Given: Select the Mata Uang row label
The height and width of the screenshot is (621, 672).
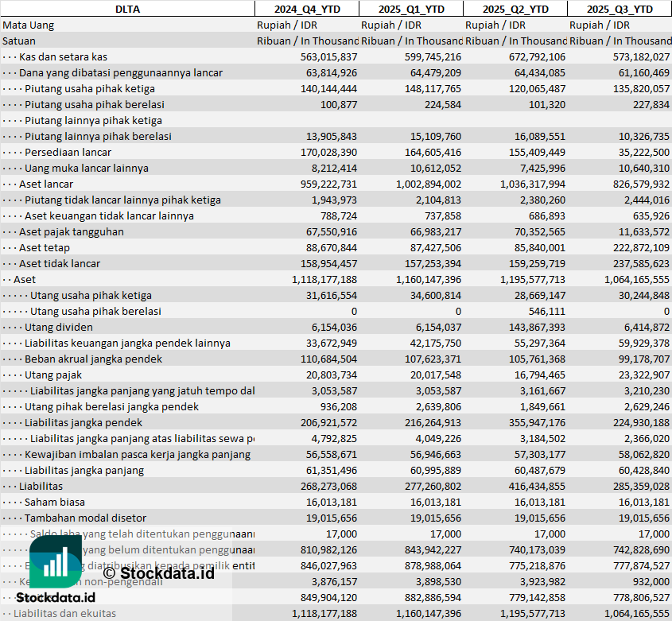Looking at the screenshot, I should (29, 25).
